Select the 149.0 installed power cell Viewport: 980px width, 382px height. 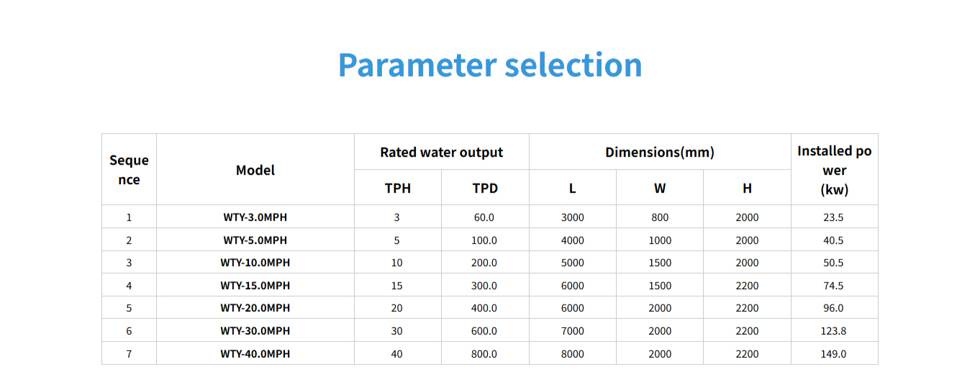pyautogui.click(x=834, y=354)
